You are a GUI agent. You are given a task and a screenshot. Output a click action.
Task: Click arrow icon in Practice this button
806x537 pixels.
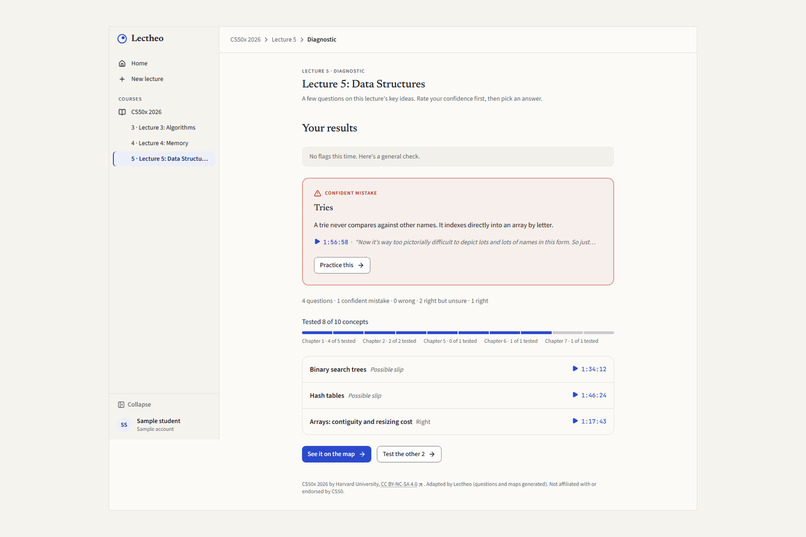[x=361, y=265]
